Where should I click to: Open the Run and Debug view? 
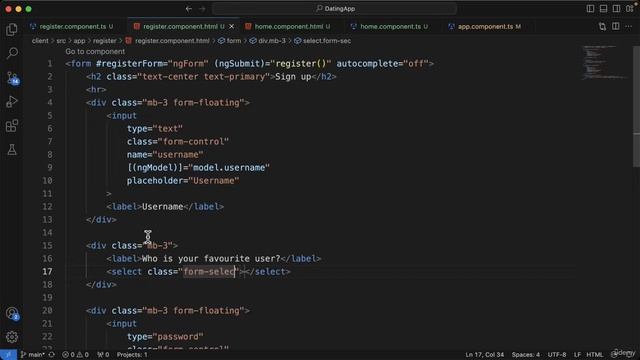(x=12, y=101)
